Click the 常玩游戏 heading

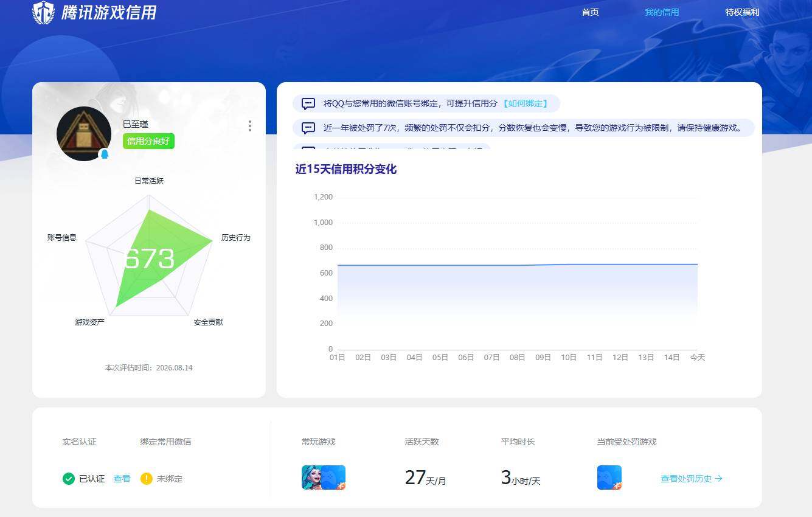point(319,442)
